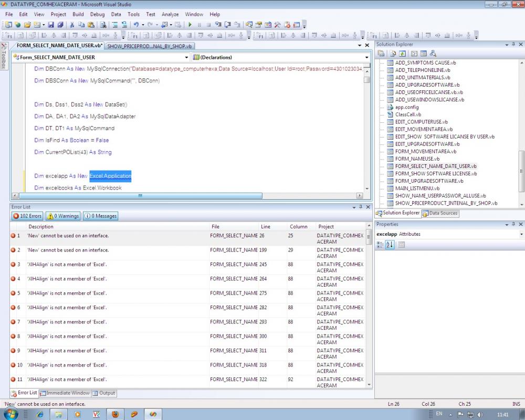Click the Cut scissors icon

[x=72, y=25]
